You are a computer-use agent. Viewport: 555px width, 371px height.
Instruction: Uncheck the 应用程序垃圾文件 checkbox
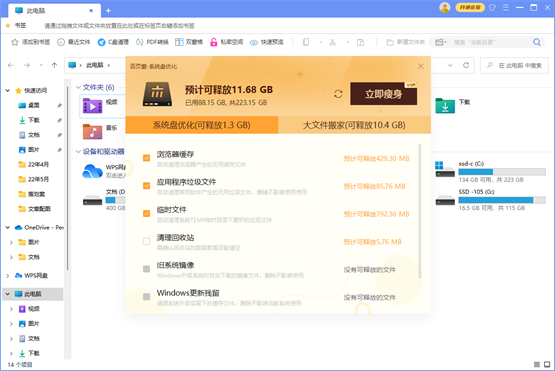click(146, 186)
